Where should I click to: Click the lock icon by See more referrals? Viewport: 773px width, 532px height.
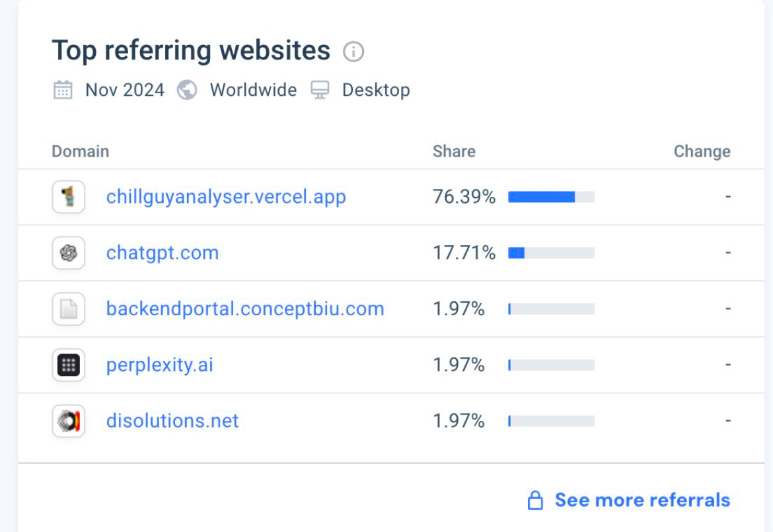(x=535, y=500)
